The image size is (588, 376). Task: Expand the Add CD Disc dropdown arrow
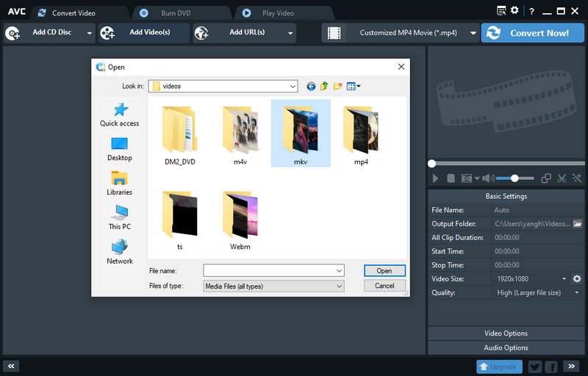90,33
